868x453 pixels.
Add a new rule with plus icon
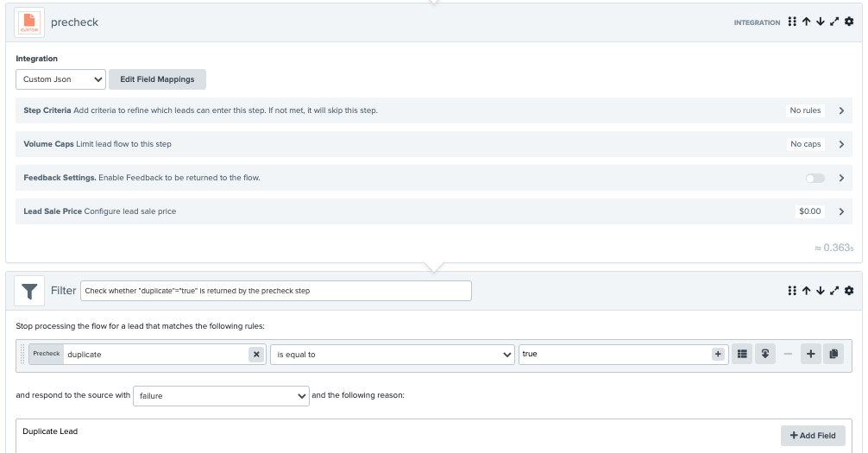pos(810,354)
